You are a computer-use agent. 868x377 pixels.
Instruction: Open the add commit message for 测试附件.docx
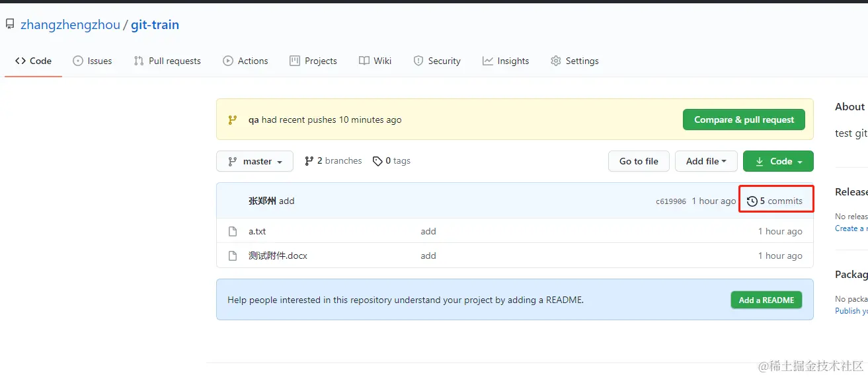coord(428,256)
